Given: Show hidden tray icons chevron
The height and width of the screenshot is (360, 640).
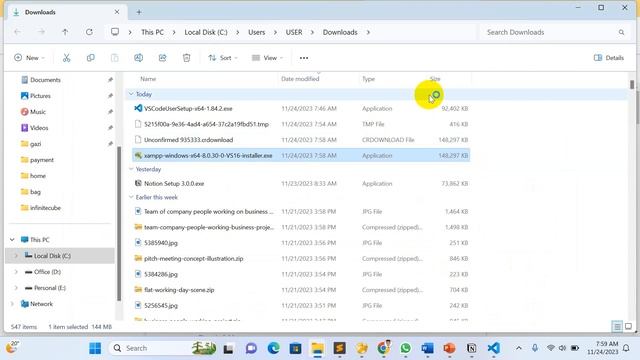Looking at the screenshot, I should pyautogui.click(x=519, y=348).
